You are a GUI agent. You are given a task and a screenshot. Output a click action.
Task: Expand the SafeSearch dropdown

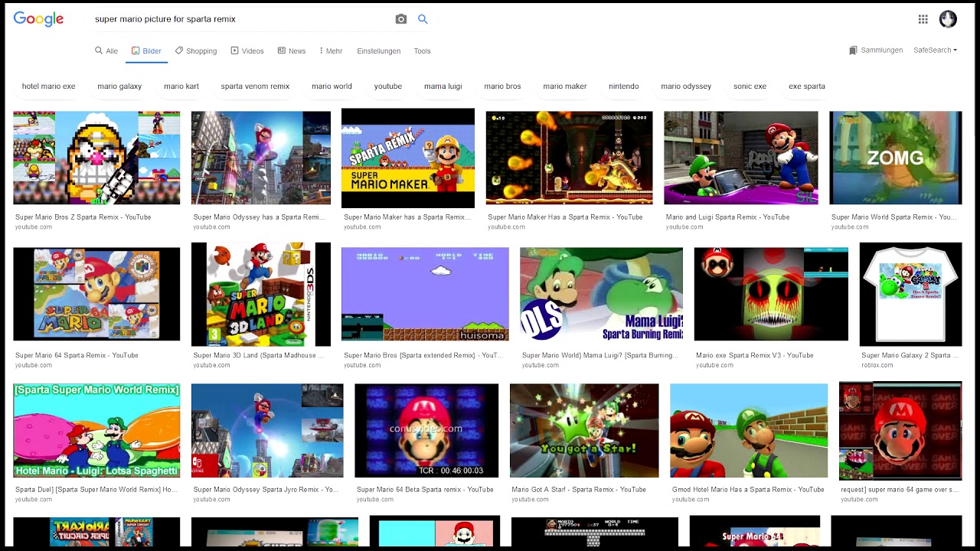[935, 51]
